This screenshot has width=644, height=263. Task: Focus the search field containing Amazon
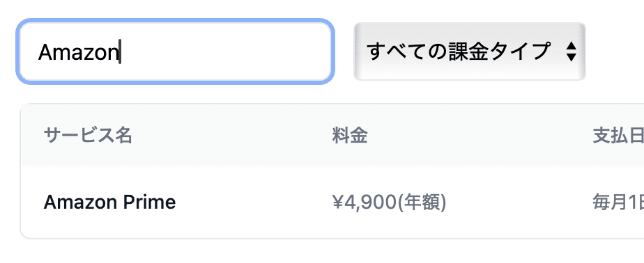[x=176, y=51]
